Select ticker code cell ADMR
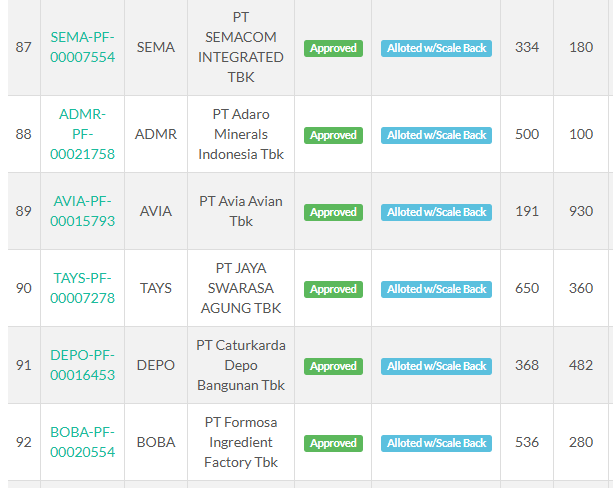This screenshot has width=613, height=488. (x=156, y=134)
